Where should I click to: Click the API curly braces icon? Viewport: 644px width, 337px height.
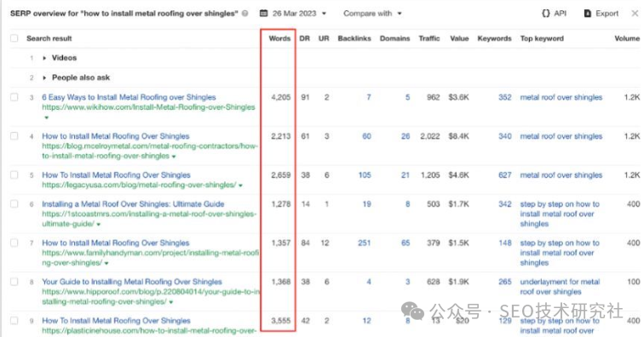click(545, 14)
